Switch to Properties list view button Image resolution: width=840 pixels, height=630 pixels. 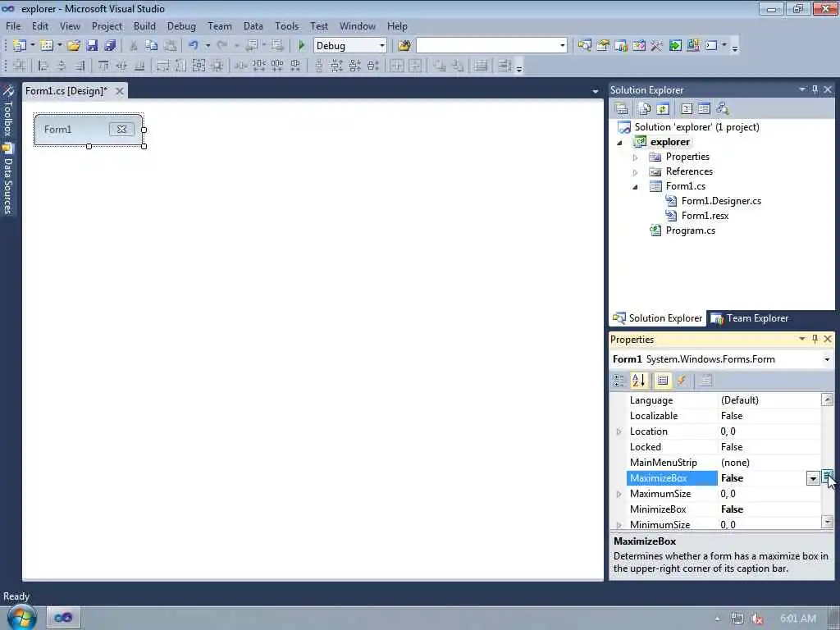click(663, 381)
